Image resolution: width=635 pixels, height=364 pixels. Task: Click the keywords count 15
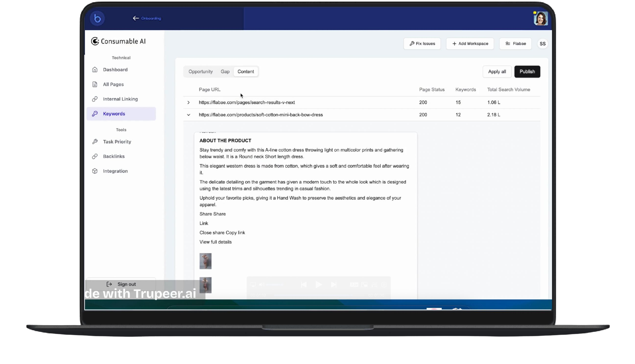[x=458, y=102]
